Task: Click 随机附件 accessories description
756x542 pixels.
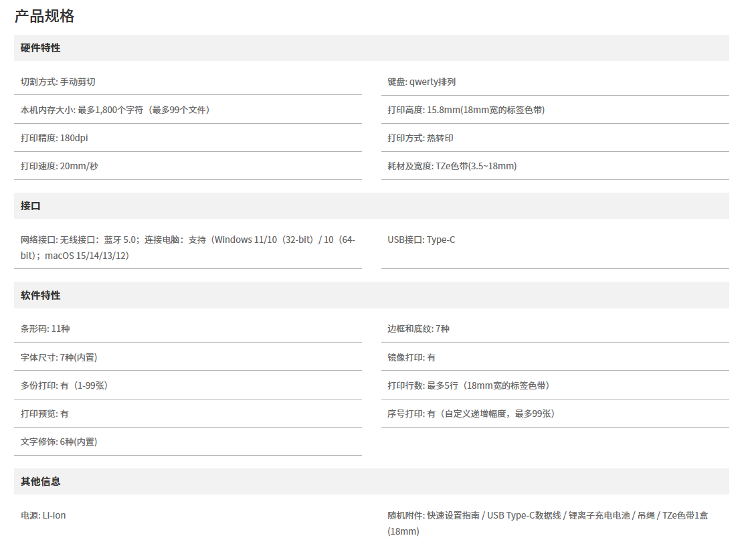Action: (548, 523)
